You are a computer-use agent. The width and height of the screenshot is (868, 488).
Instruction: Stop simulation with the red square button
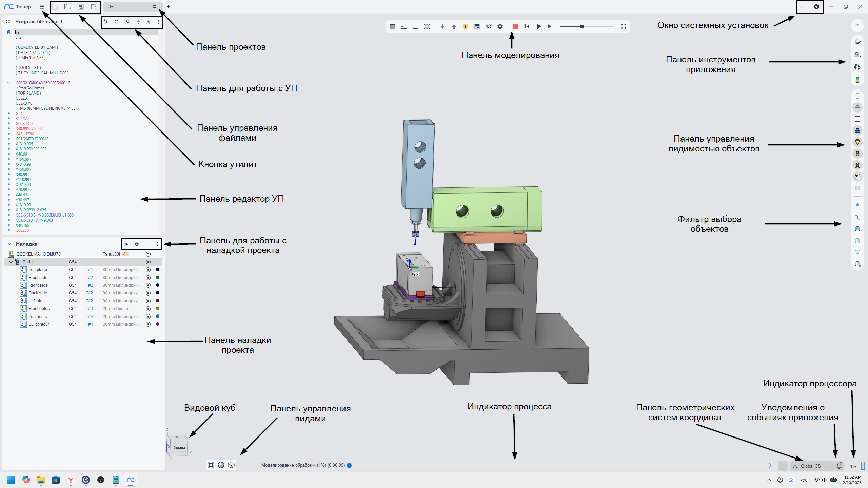coord(515,26)
